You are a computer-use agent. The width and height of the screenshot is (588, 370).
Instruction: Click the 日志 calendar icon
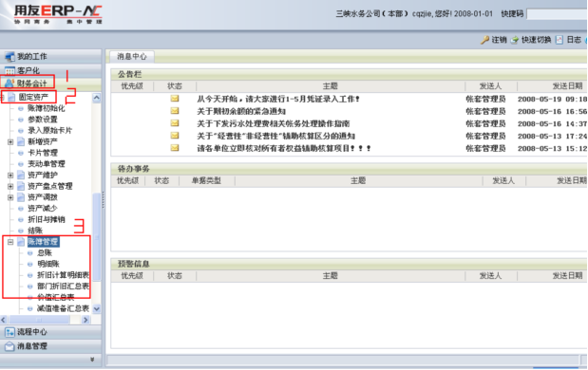coord(560,40)
